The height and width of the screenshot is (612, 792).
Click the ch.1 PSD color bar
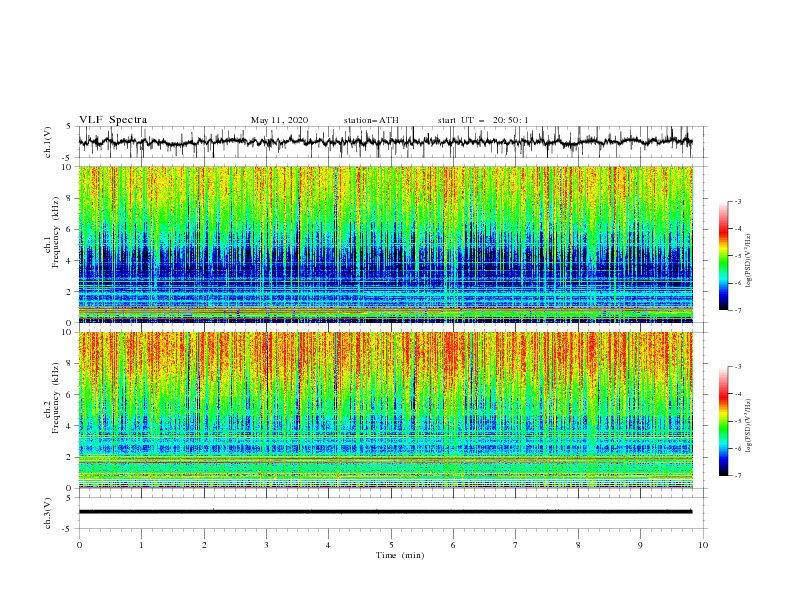coord(724,256)
